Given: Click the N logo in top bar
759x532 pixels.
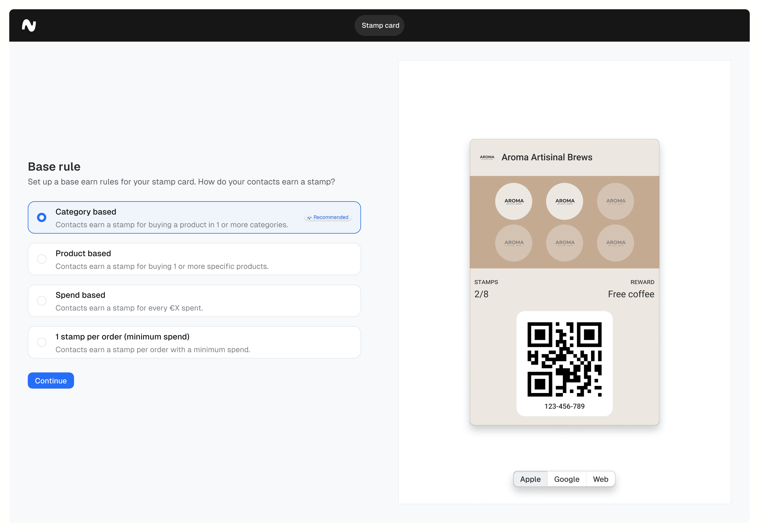Looking at the screenshot, I should (x=29, y=25).
